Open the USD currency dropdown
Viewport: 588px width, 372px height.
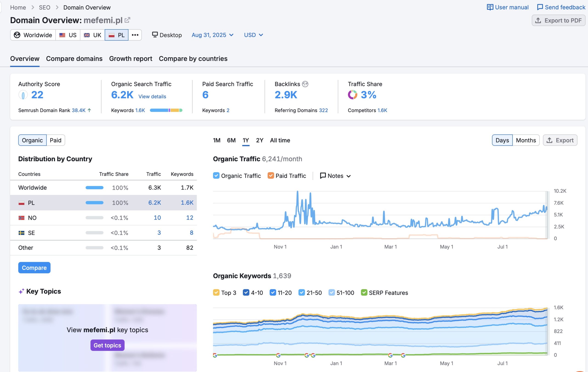pyautogui.click(x=254, y=35)
